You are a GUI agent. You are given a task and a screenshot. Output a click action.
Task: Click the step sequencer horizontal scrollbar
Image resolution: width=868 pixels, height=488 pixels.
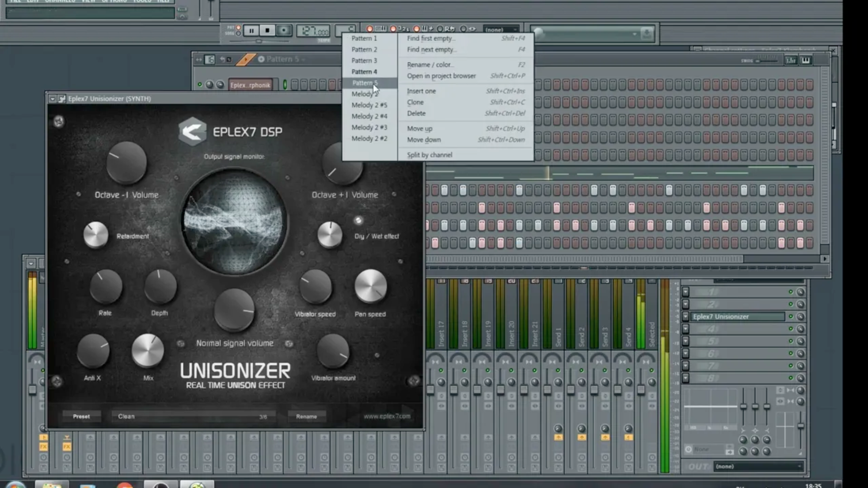pyautogui.click(x=585, y=259)
